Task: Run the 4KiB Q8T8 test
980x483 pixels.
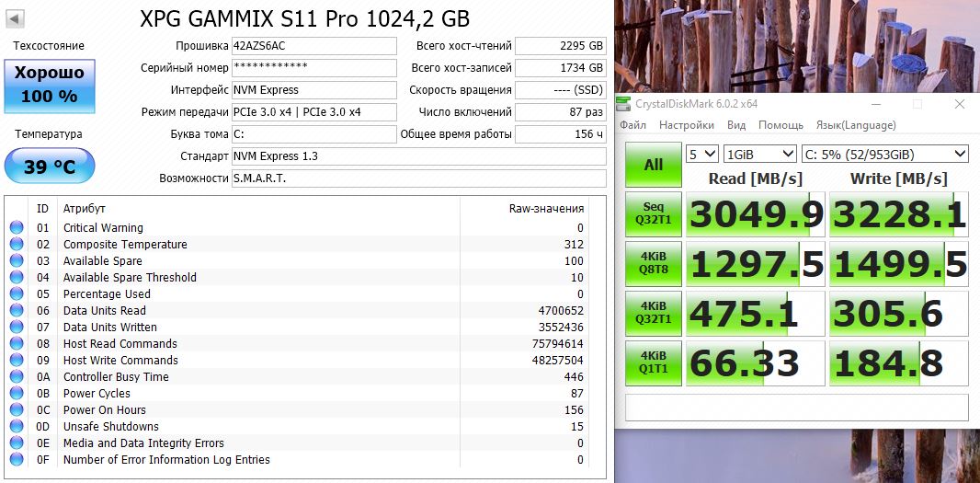Action: coord(654,264)
